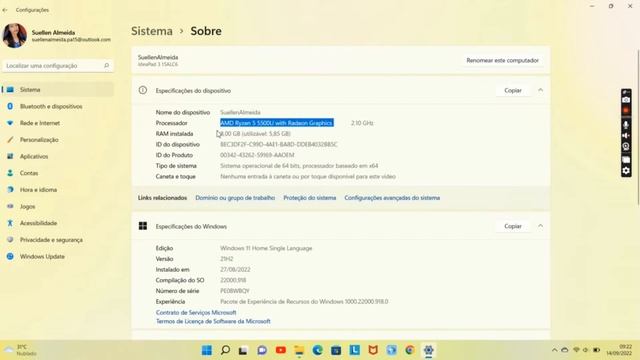Open Suellen Almeida account profile picture

(15, 36)
